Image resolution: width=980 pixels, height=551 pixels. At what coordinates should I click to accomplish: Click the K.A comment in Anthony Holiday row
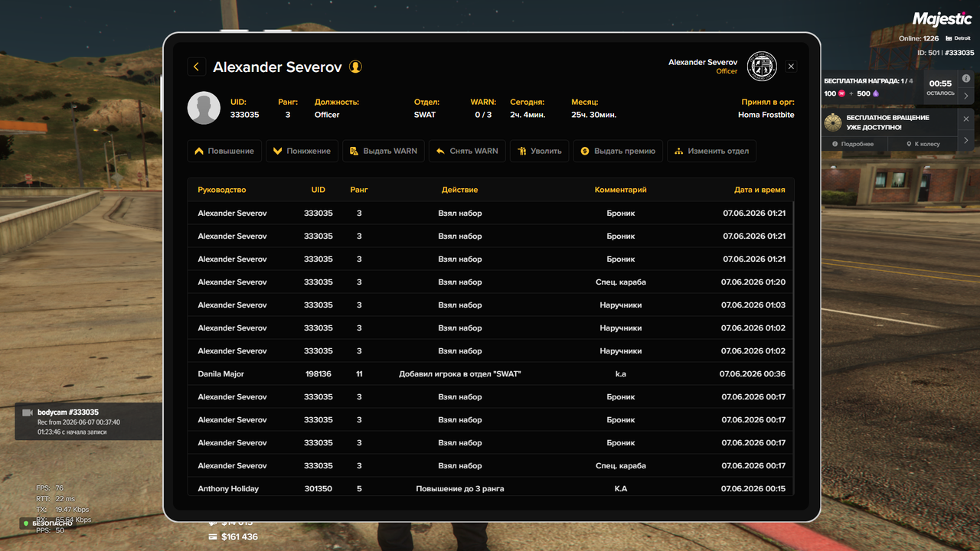(x=621, y=489)
